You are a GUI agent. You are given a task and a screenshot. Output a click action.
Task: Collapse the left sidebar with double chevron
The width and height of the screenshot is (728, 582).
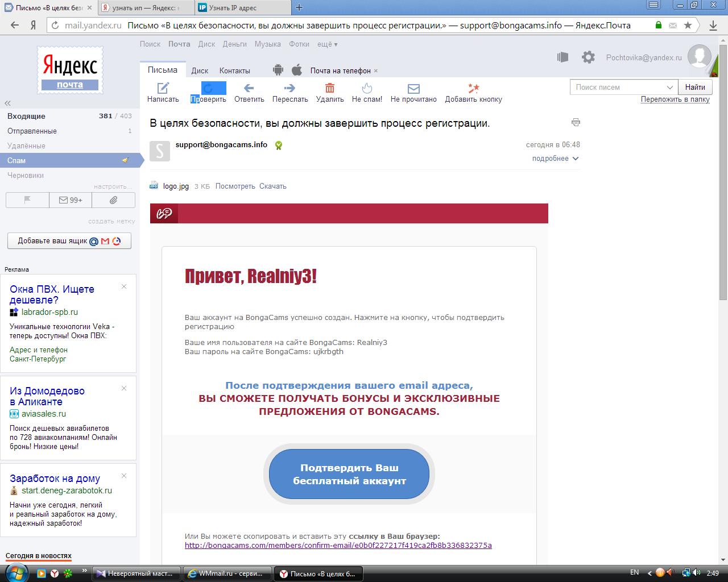(x=8, y=103)
